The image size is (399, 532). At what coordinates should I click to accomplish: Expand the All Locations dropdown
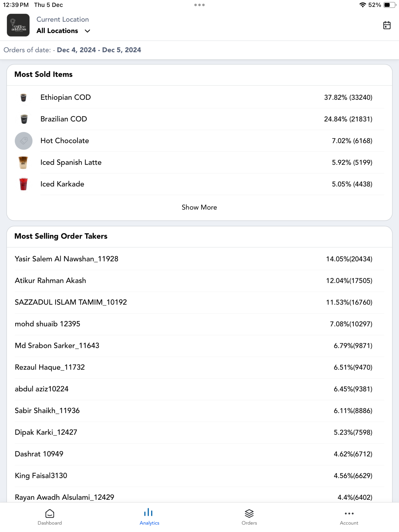pyautogui.click(x=63, y=31)
